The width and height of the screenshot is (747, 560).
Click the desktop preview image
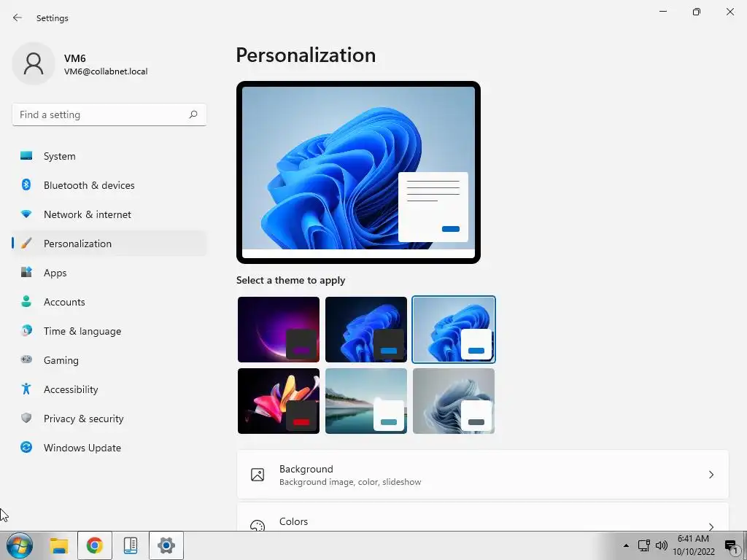coord(358,172)
